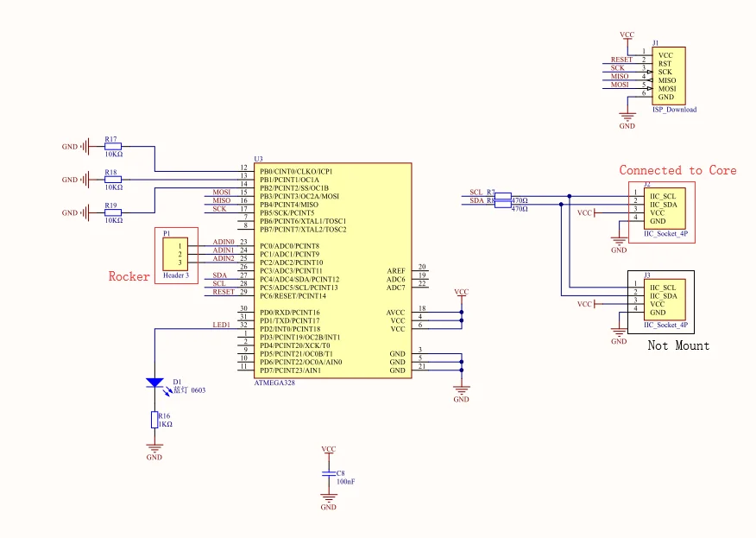The image size is (756, 538).
Task: Click the 'LED1' net label
Action: pos(221,326)
